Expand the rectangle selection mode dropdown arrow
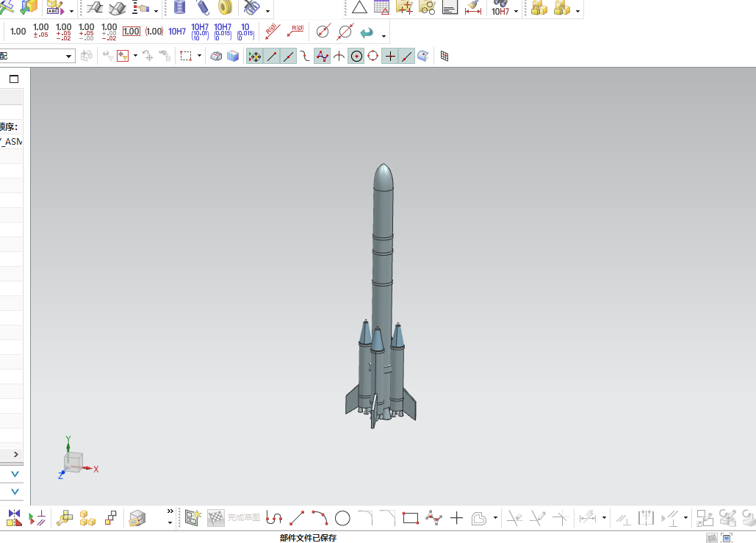Screen dimensions: 756x543 click(199, 56)
